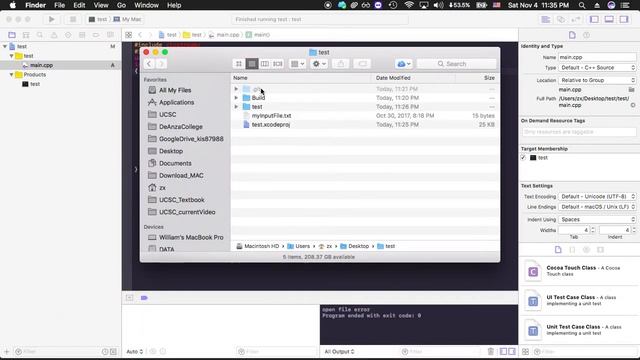Open Location dropdown Relative to Group
The width and height of the screenshot is (640, 360).
[x=597, y=80]
